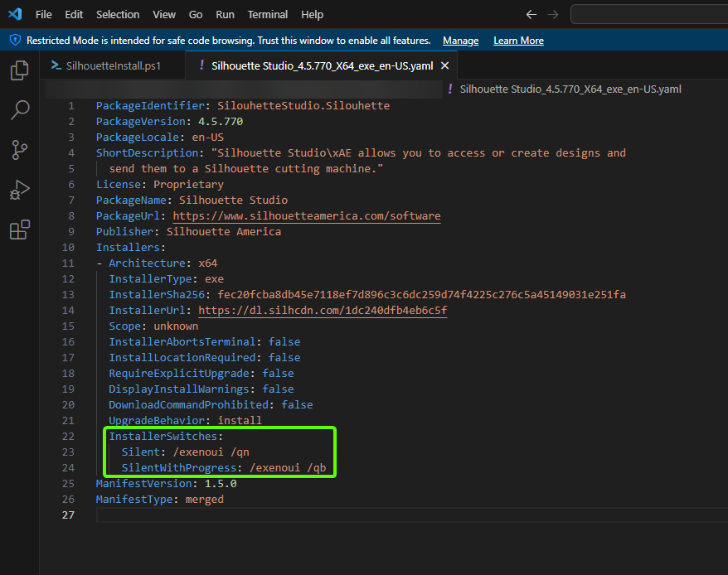The width and height of the screenshot is (728, 575).
Task: Click the back navigation arrow
Action: coord(531,14)
